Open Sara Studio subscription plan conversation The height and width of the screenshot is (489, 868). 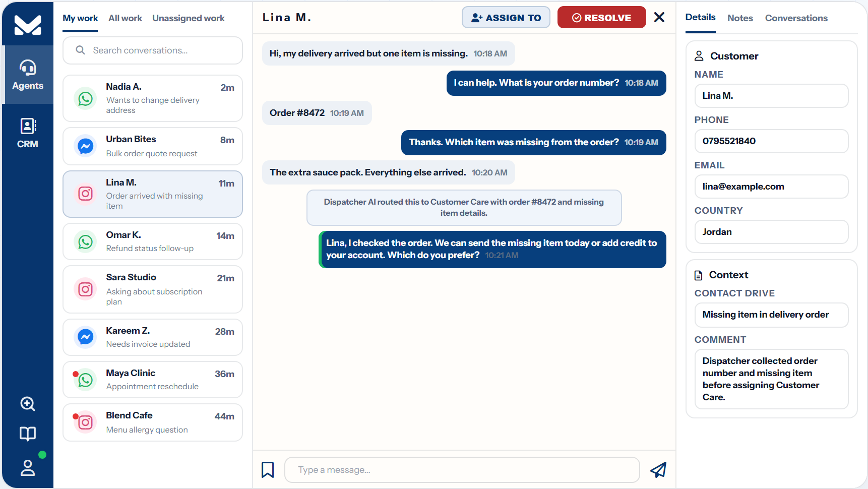153,289
